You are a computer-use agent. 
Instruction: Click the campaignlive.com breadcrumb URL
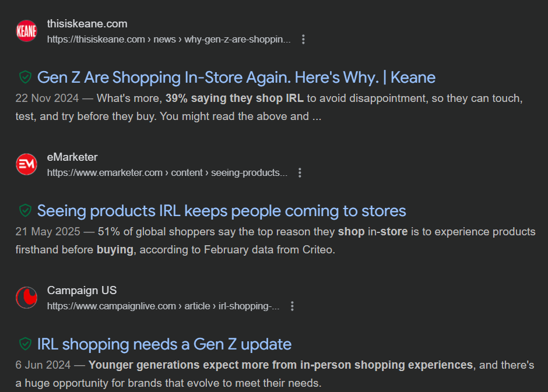(x=163, y=306)
